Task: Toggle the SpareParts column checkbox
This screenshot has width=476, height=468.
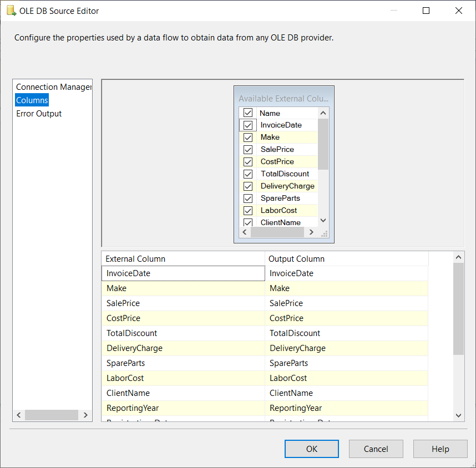Action: tap(247, 198)
